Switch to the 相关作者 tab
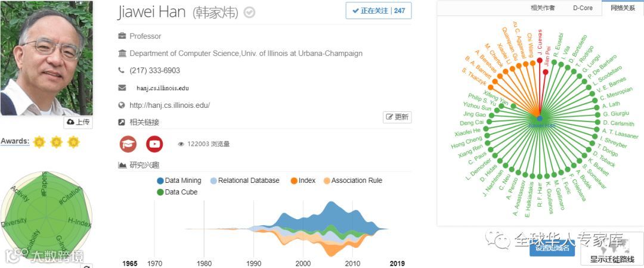This screenshot has height=268, width=644. 543,8
